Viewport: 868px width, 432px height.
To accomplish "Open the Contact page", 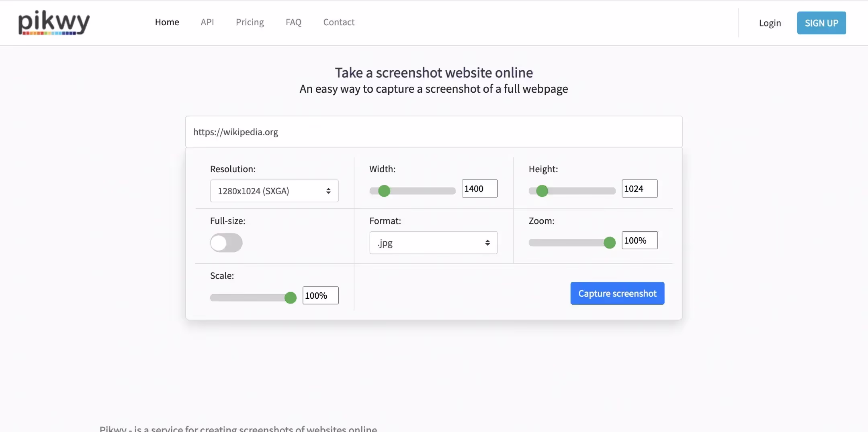I will [x=339, y=22].
